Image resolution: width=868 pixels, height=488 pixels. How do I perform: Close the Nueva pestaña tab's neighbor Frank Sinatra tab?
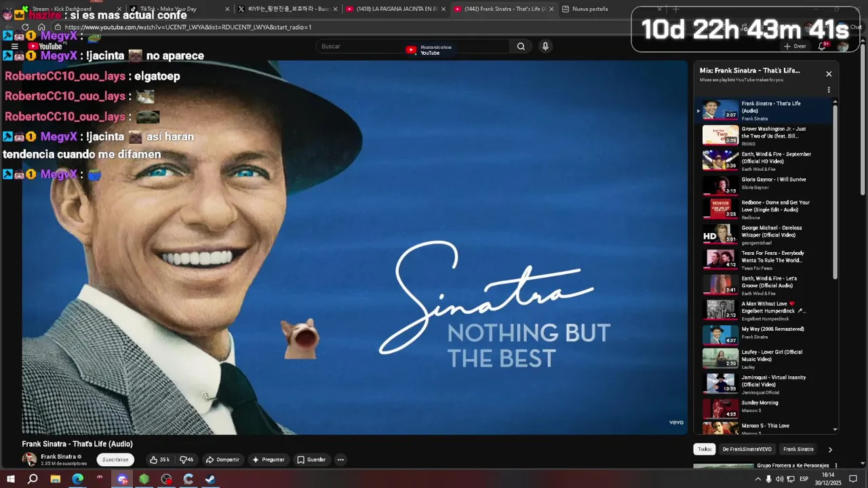tap(551, 9)
